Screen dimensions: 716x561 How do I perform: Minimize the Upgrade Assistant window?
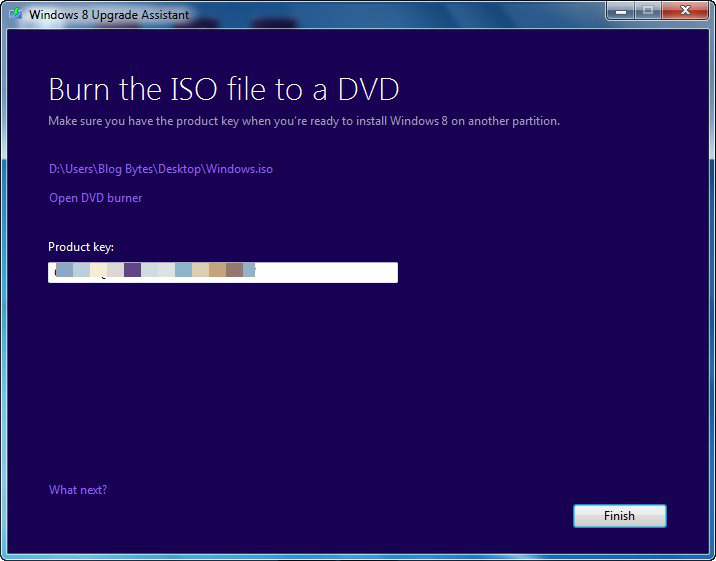coord(621,10)
